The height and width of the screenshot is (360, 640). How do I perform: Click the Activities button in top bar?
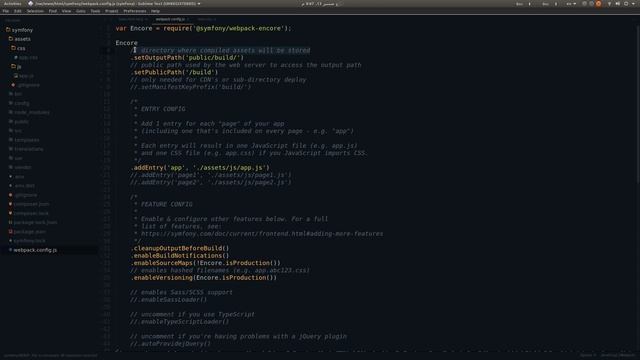tap(12, 4)
